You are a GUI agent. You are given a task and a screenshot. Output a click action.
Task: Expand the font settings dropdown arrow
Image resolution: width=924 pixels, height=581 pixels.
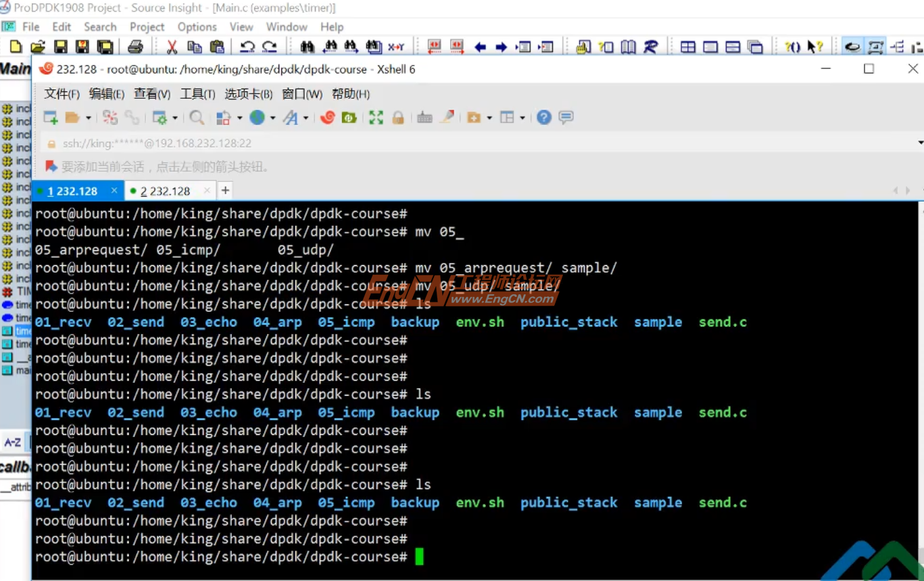[x=306, y=118]
